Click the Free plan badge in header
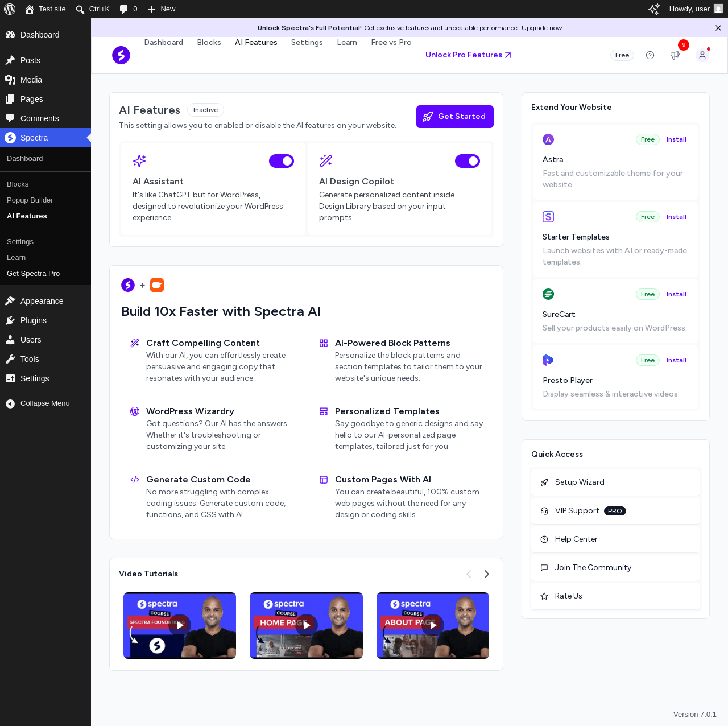 (x=622, y=55)
